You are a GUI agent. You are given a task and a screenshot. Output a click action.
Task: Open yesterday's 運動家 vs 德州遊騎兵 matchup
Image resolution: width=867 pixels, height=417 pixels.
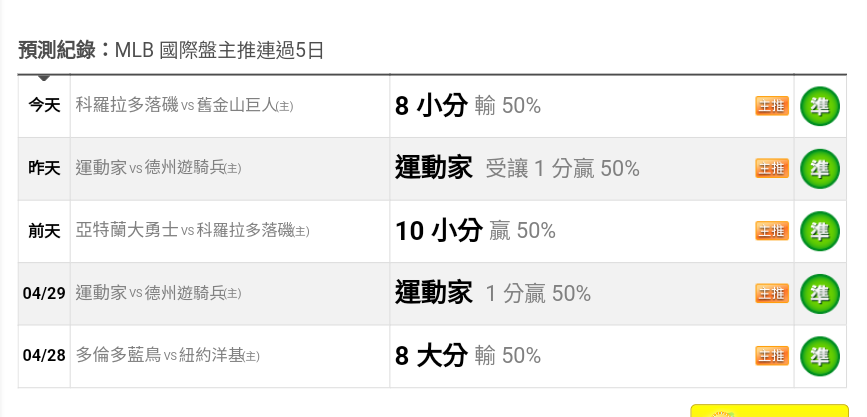[158, 168]
